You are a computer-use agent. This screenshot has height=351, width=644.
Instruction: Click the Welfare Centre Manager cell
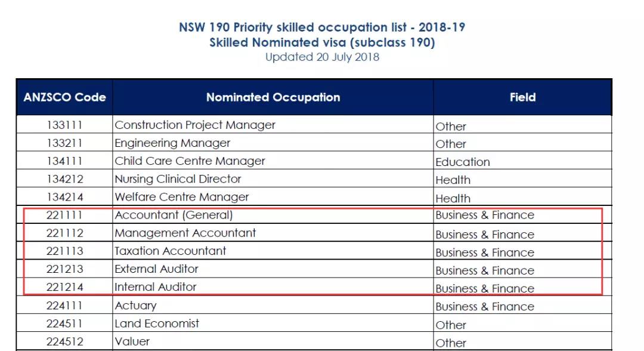(181, 197)
